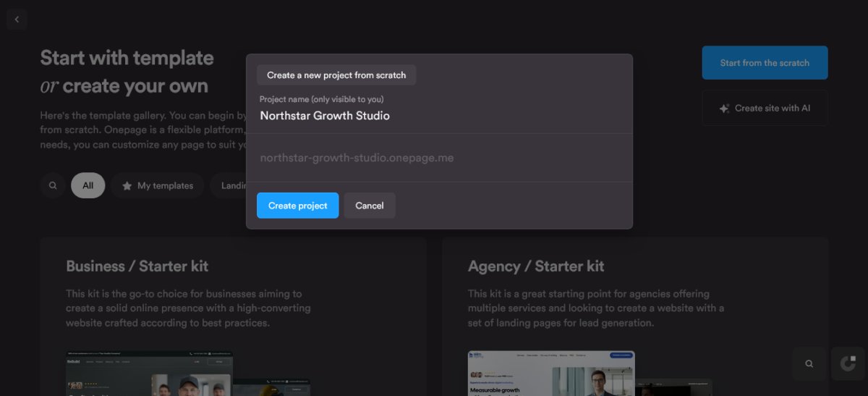Click the northstar-growth-studio.onepage.me URL field
Screen dimensions: 868x396
click(x=439, y=158)
